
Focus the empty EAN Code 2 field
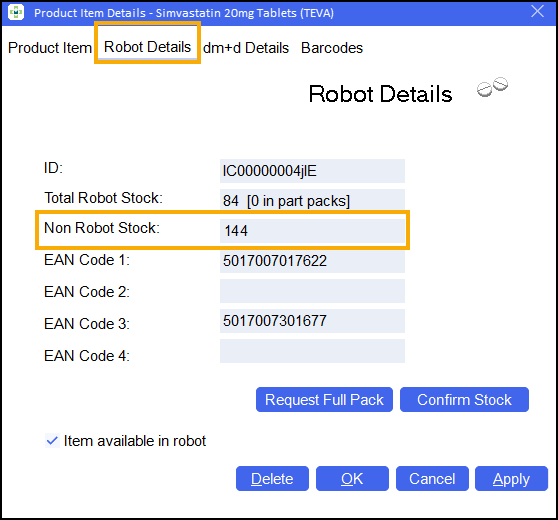(x=312, y=291)
